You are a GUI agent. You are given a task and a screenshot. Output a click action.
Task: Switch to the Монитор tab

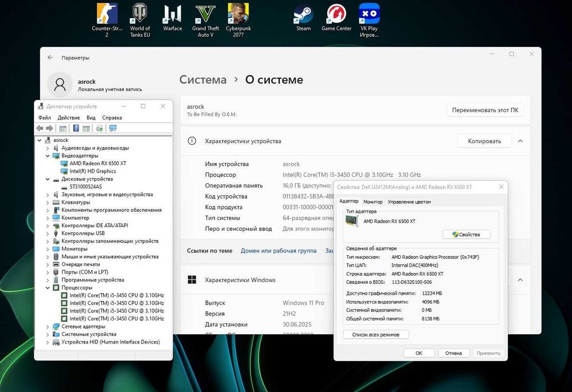[373, 201]
